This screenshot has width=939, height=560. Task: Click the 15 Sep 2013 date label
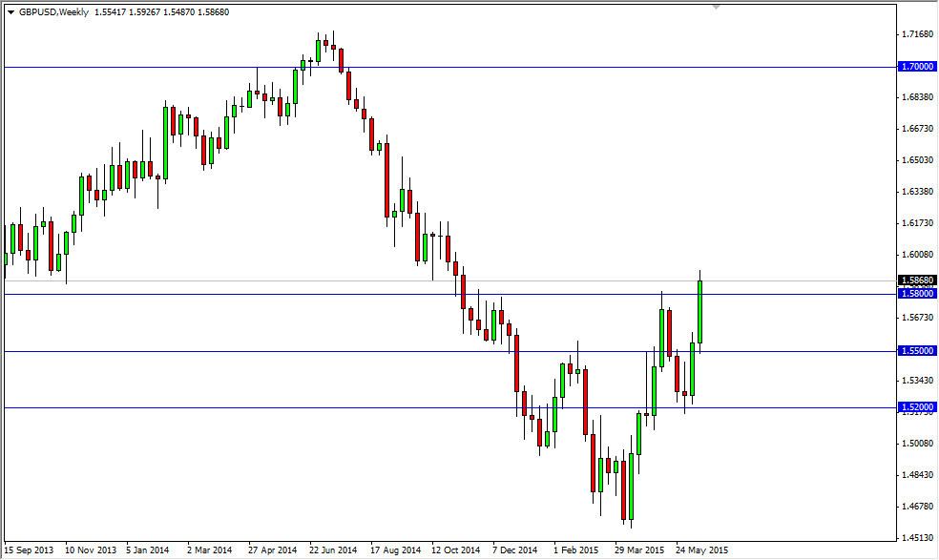click(x=29, y=550)
